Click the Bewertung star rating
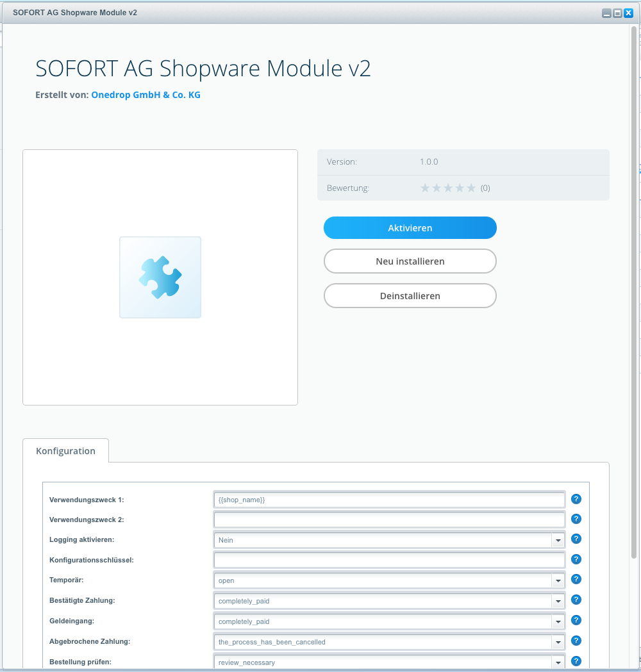 [x=448, y=188]
